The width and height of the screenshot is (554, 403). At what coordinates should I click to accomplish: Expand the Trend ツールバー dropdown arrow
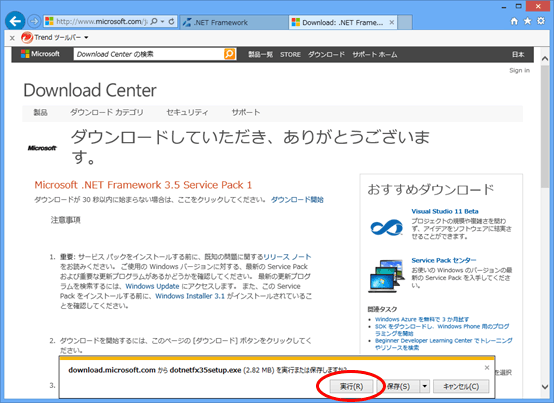(x=86, y=37)
